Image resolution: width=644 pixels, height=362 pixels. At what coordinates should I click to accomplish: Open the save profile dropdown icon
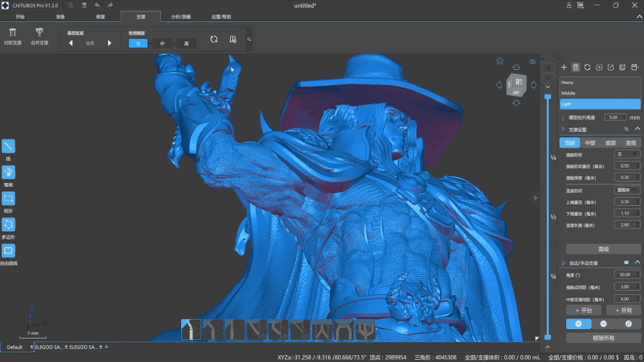(635, 67)
